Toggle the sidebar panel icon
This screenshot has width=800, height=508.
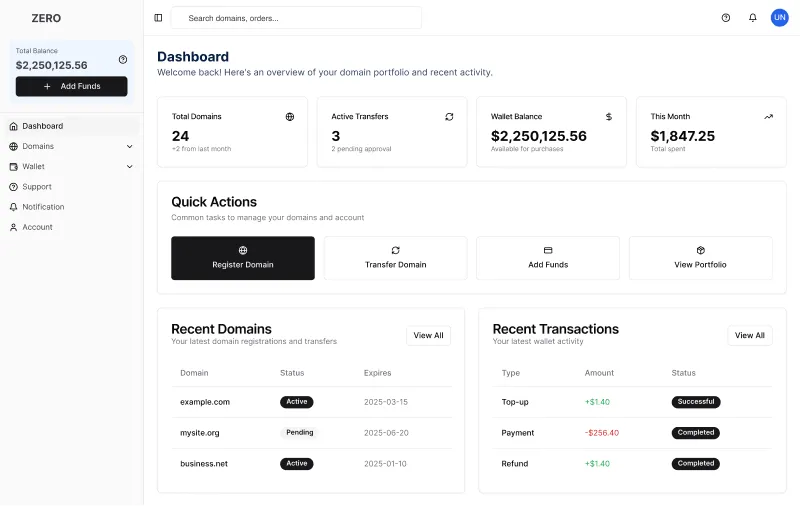click(158, 18)
